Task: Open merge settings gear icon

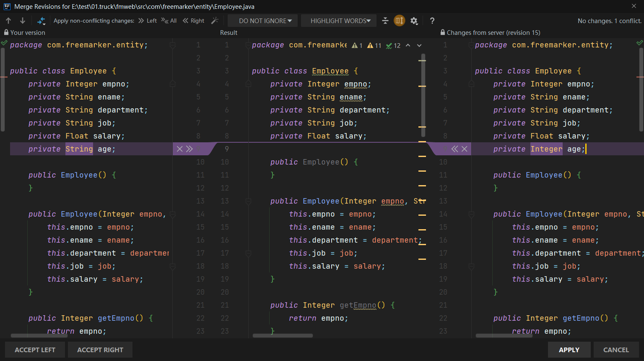Action: tap(414, 21)
